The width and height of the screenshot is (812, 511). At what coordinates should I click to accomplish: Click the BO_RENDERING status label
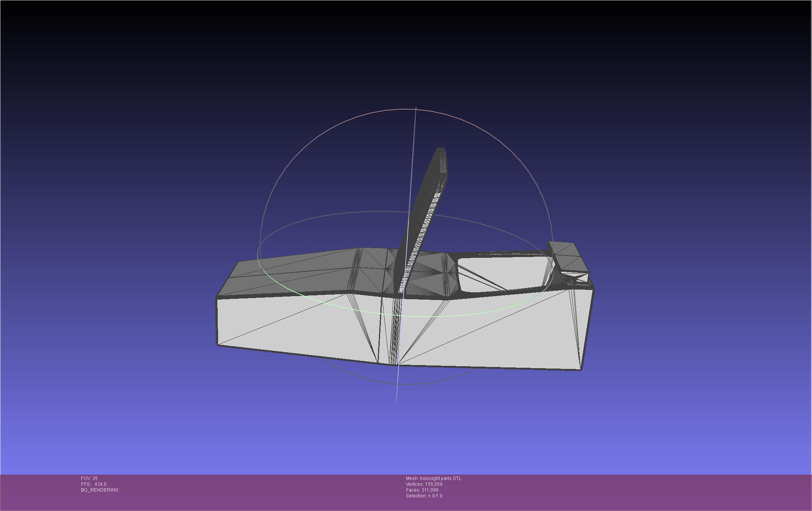[100, 490]
